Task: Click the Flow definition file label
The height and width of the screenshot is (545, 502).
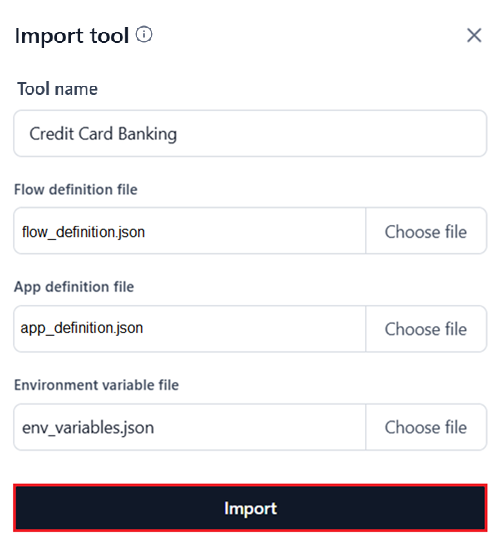Action: 75,190
